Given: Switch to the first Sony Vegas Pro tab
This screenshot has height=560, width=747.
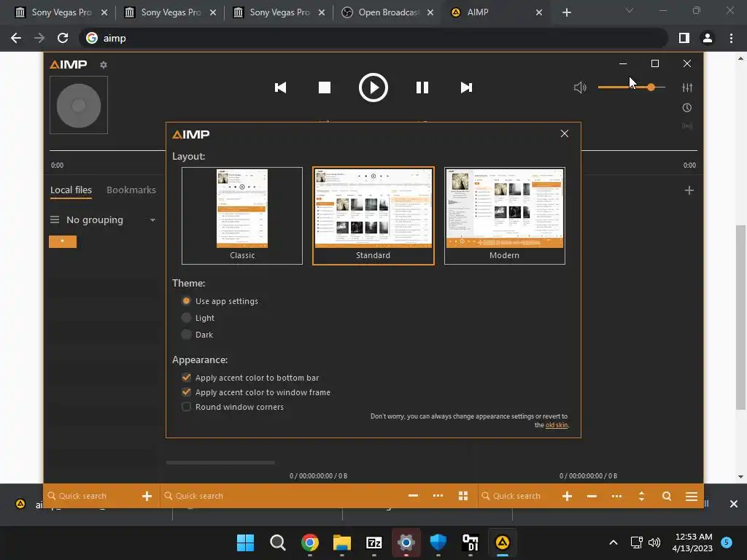Looking at the screenshot, I should (61, 12).
